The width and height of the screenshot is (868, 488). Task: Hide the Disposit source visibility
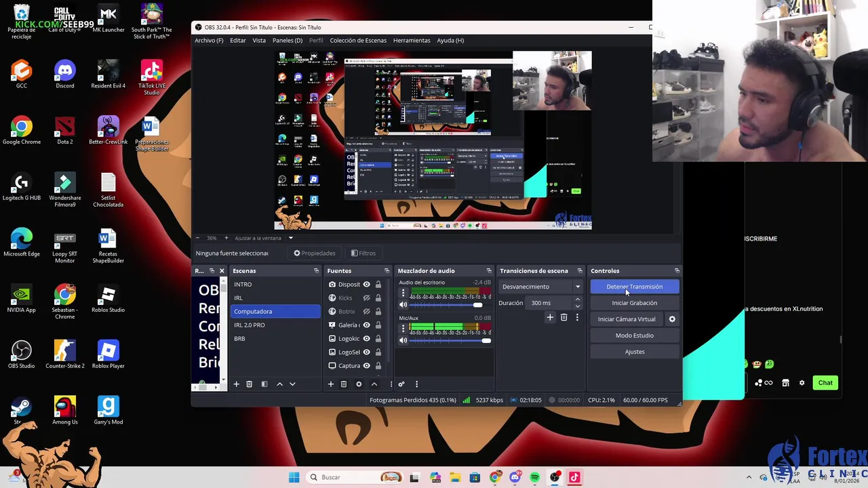pyautogui.click(x=366, y=285)
